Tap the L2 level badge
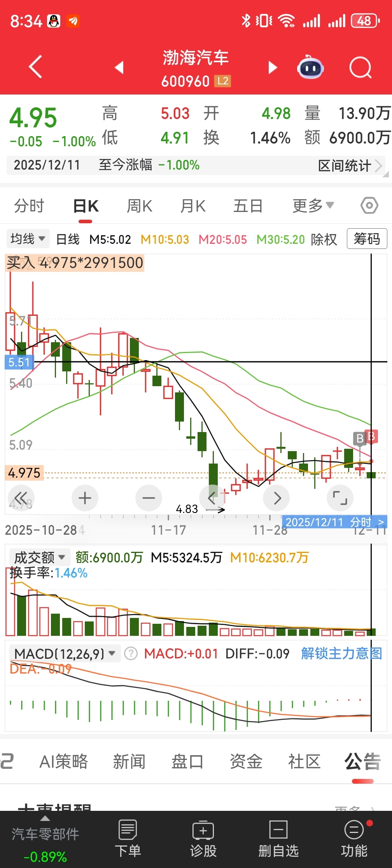Screen dimensions: 392x868 (222, 81)
